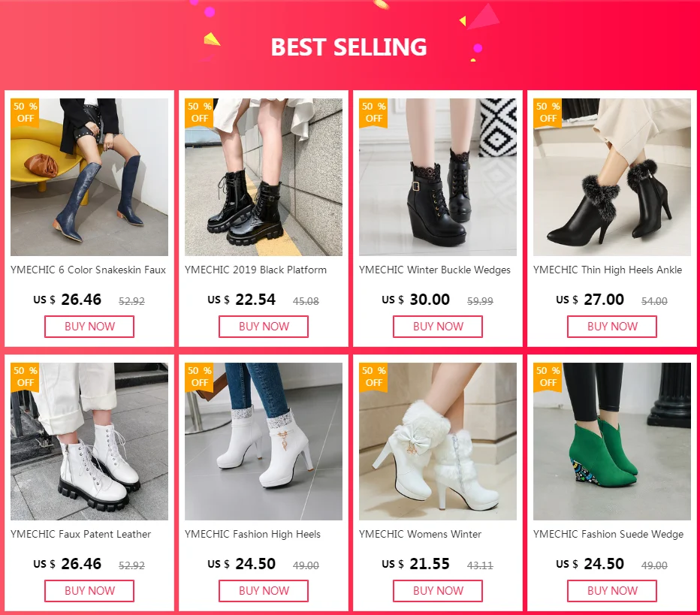Open the white patent lace-up boots image
This screenshot has height=615, width=700.
point(89,442)
